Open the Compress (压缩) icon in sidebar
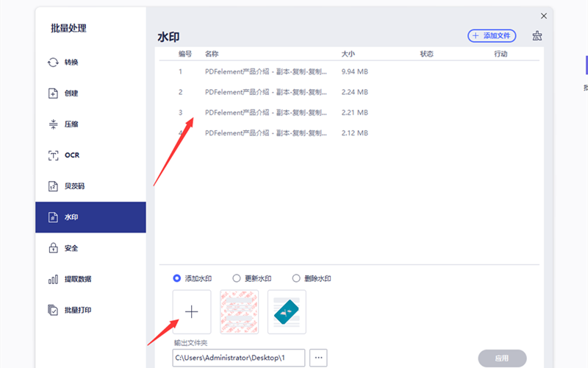Screen dimensions: 588x368 53,124
